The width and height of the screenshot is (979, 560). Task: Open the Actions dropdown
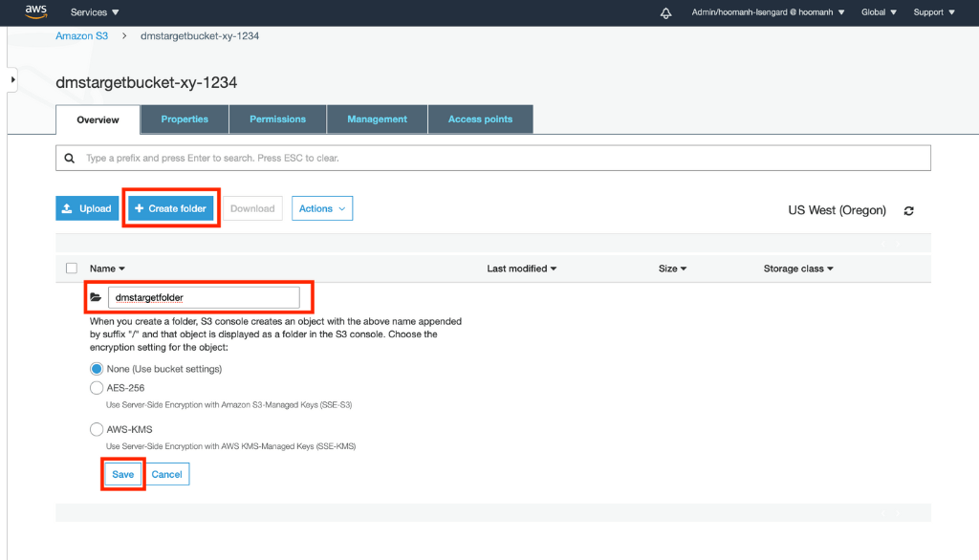tap(321, 208)
